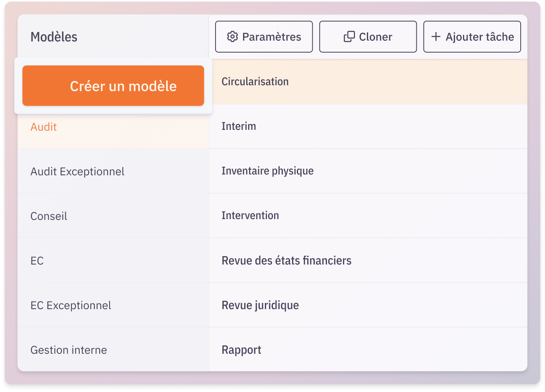545x392 pixels.
Task: Select Revue des états financiers
Action: [368, 261]
